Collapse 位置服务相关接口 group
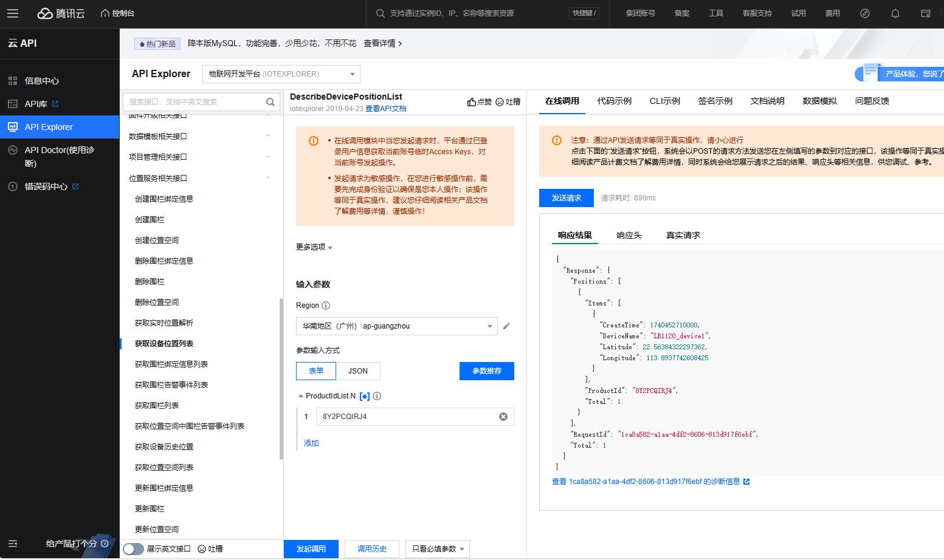The image size is (944, 560). [201, 178]
